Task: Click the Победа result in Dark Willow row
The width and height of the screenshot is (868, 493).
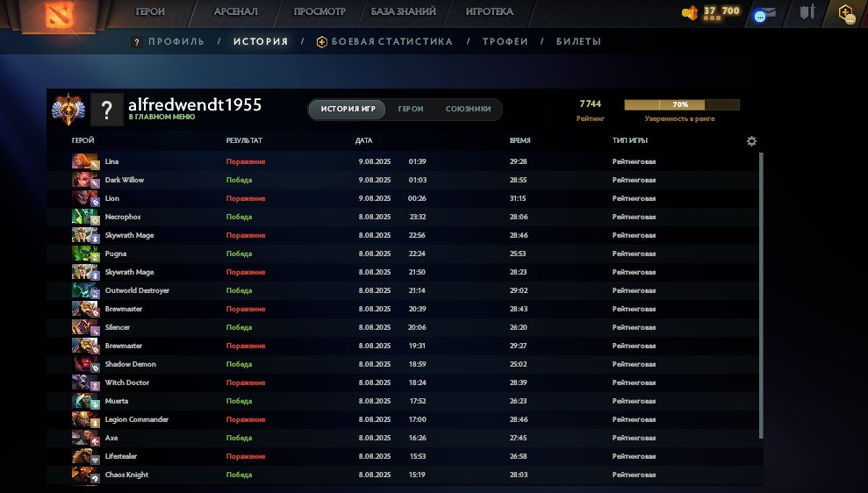Action: (239, 180)
